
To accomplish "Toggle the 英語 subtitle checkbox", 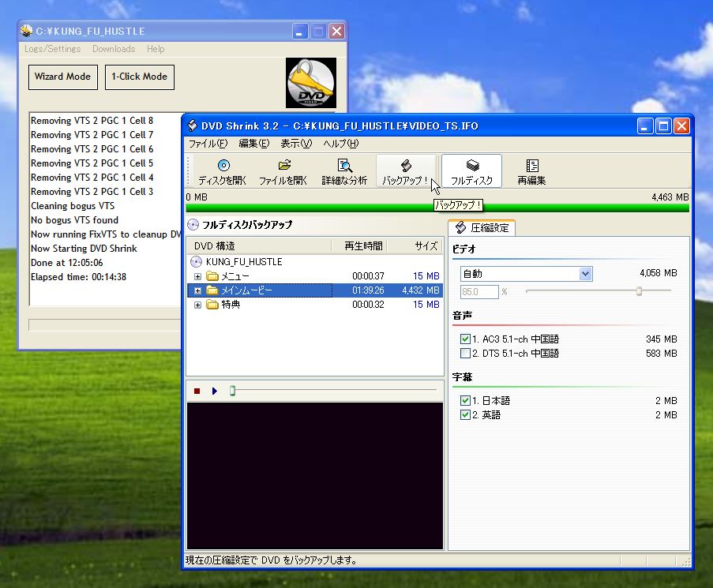I will [x=465, y=414].
